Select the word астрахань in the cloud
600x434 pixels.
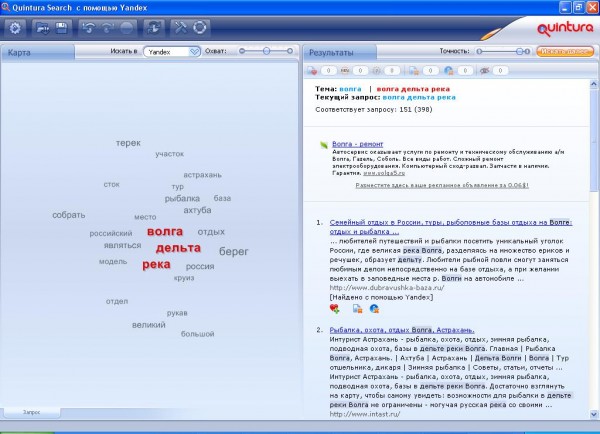[202, 175]
